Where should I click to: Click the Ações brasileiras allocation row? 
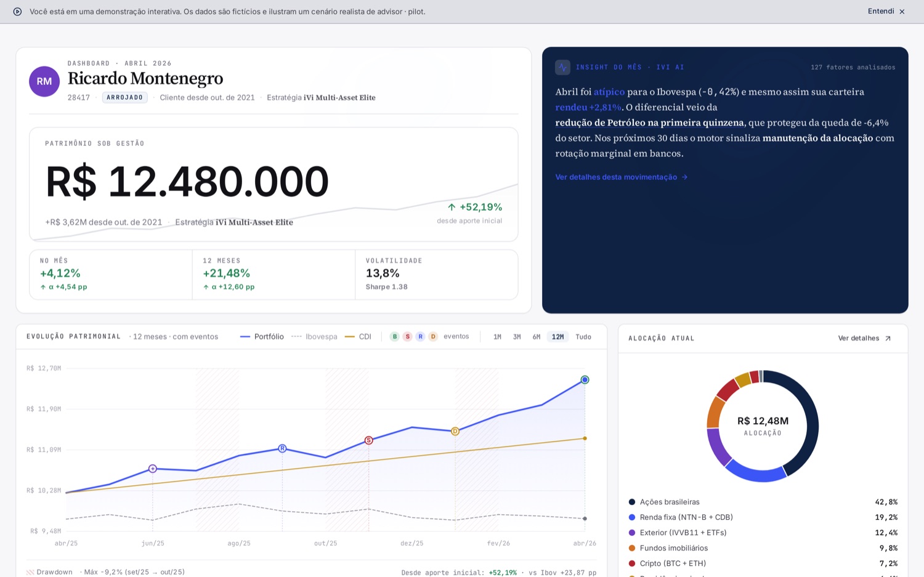(763, 502)
